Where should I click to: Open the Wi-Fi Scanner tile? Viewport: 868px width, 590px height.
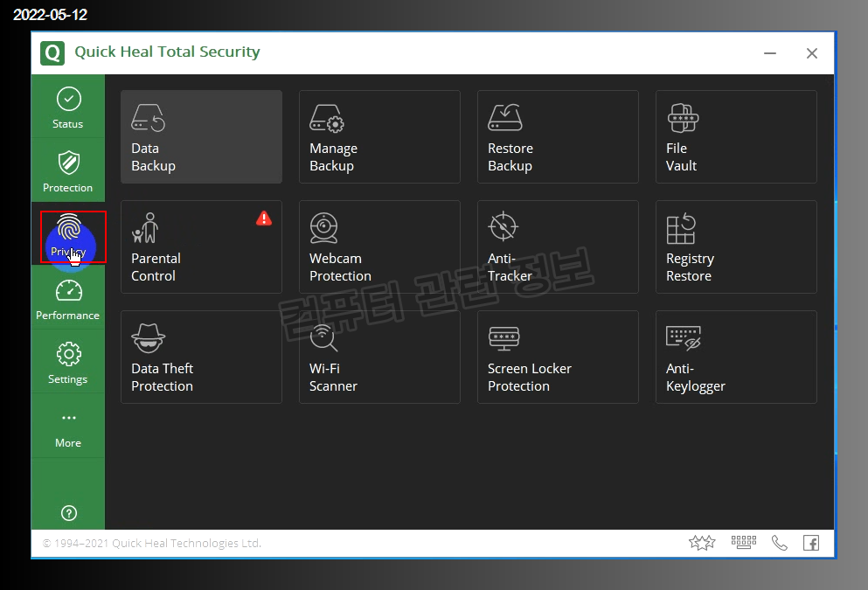379,357
